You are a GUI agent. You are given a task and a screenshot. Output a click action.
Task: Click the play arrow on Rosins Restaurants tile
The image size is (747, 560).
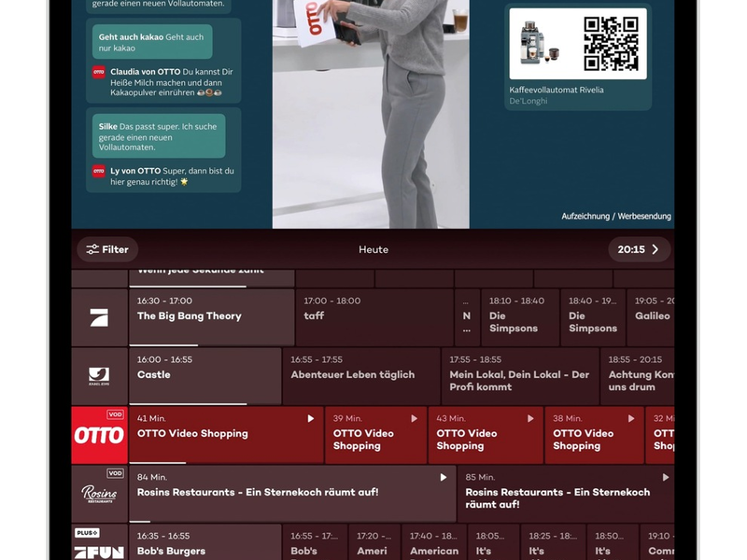[444, 476]
